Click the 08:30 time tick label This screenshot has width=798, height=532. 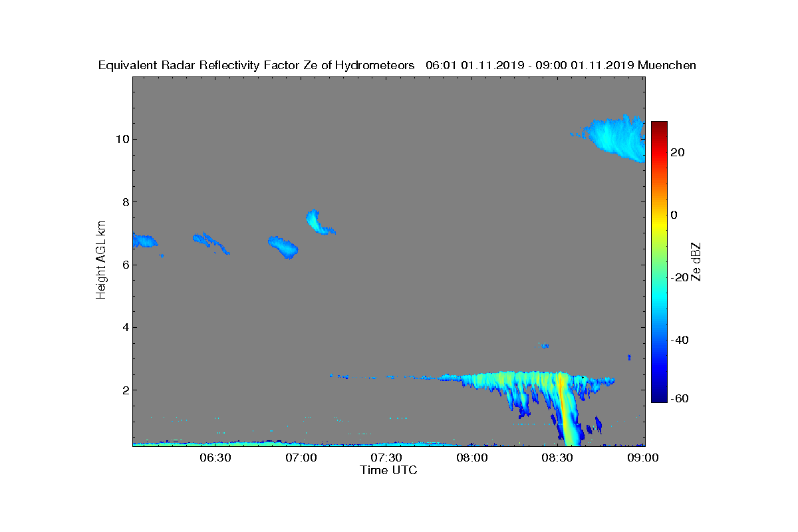pos(558,458)
